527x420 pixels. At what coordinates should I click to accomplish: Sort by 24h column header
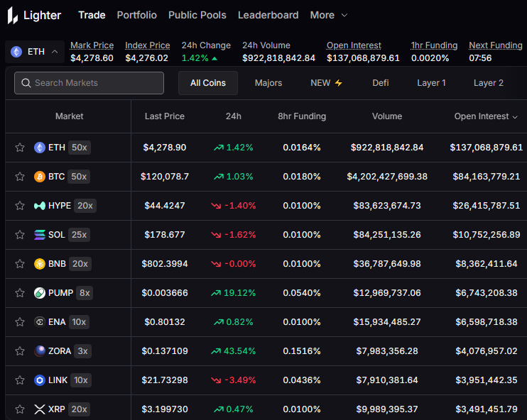coord(234,116)
